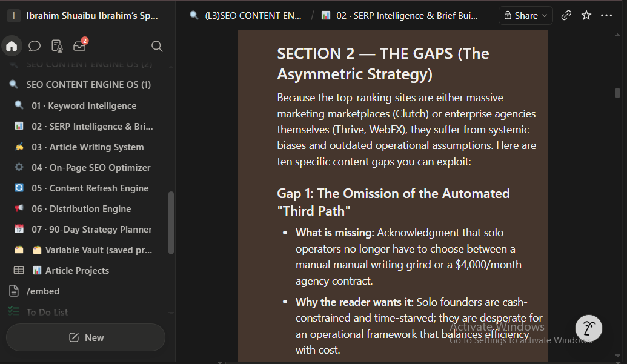Screen dimensions: 627x364
Task: Open the Share dropdown
Action: (525, 16)
